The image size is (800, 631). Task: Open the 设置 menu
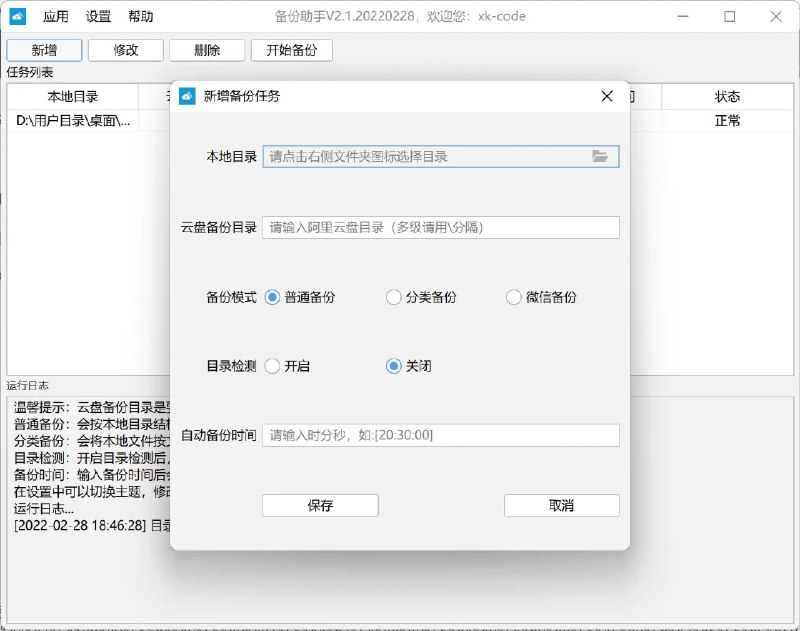click(99, 15)
